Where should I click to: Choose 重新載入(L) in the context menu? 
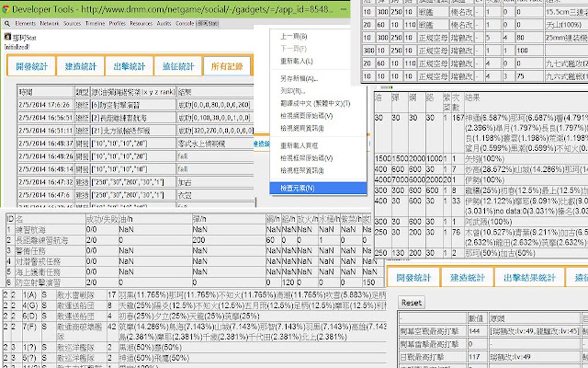(296, 61)
